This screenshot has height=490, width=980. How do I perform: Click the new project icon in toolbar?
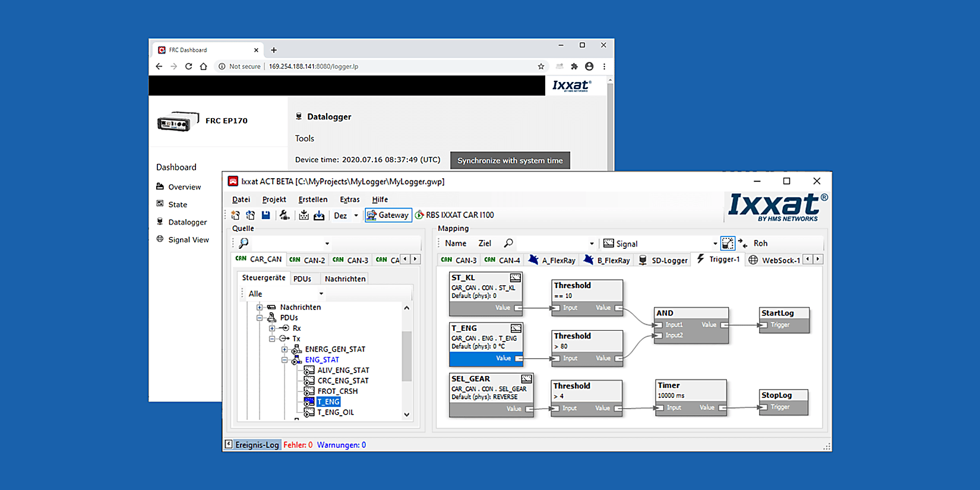pos(236,215)
